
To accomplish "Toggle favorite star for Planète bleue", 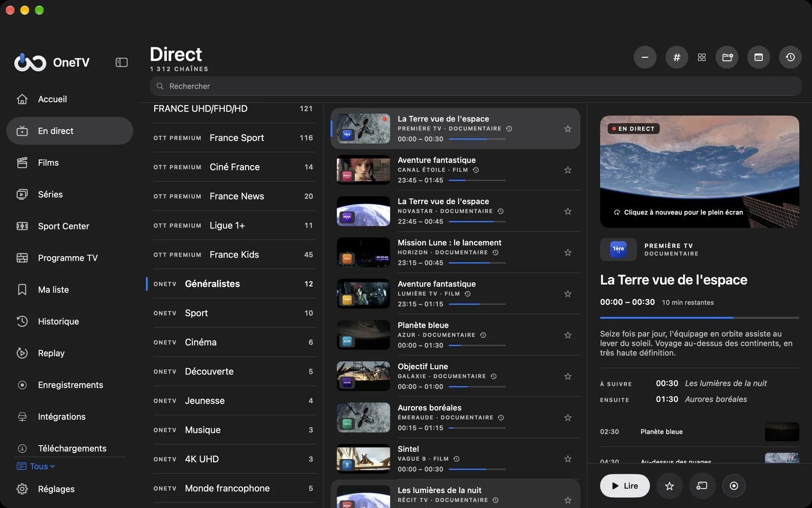I will tap(568, 335).
